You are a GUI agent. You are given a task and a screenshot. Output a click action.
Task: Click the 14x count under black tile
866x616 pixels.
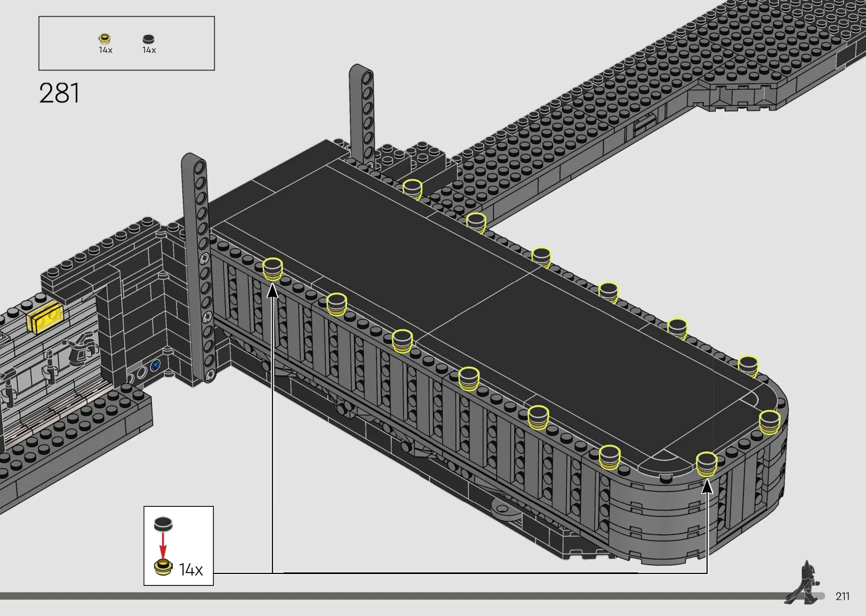[149, 50]
